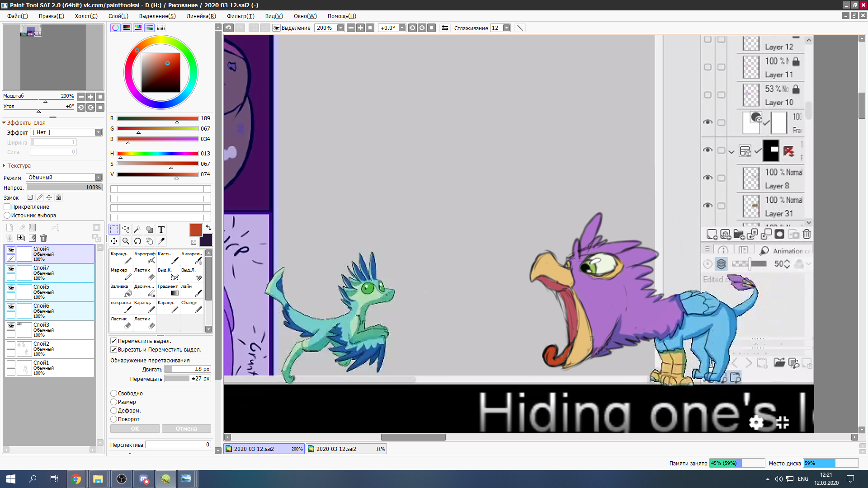
Task: Click the foreground color swatch
Action: click(196, 230)
